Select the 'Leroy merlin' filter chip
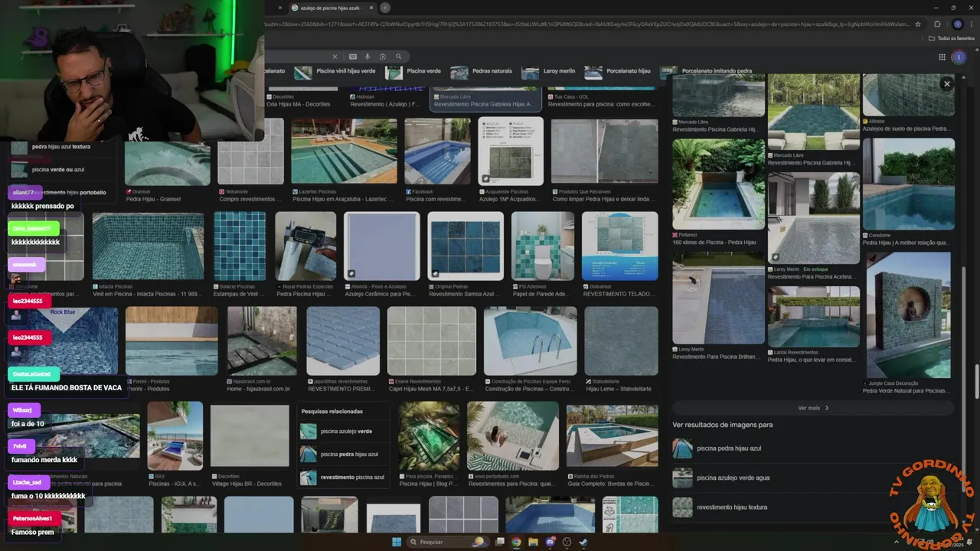980x551 pixels. click(549, 71)
